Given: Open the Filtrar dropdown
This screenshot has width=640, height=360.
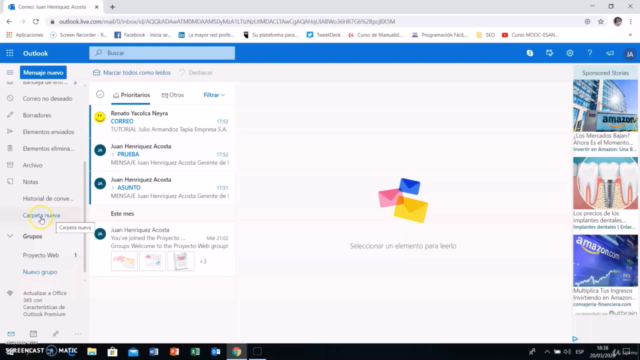Looking at the screenshot, I should [214, 95].
